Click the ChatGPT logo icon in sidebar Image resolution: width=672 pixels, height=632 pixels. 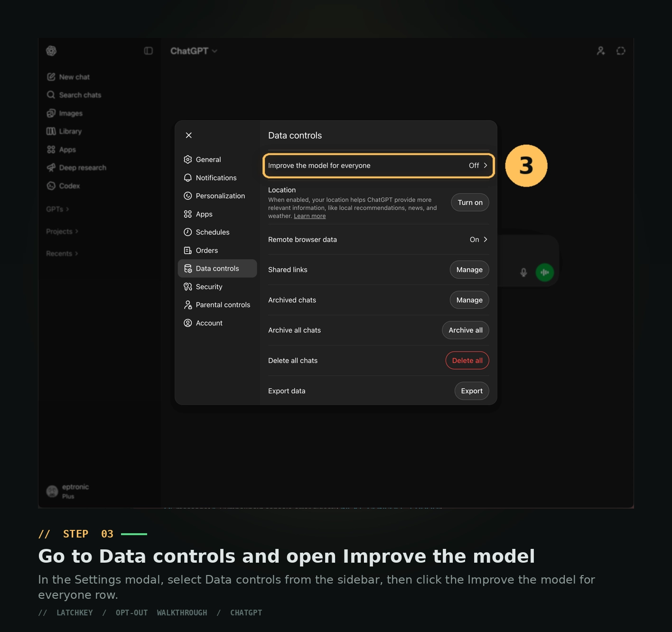tap(51, 51)
